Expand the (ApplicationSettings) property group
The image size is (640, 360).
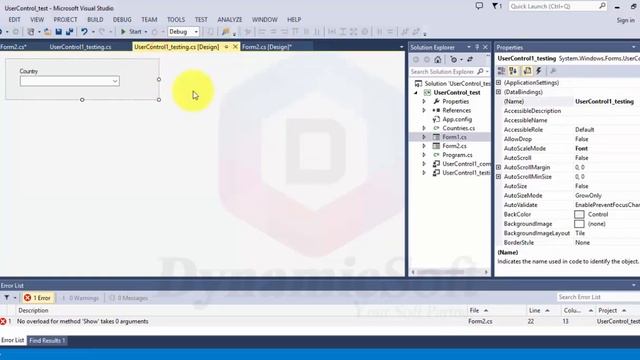coord(498,83)
